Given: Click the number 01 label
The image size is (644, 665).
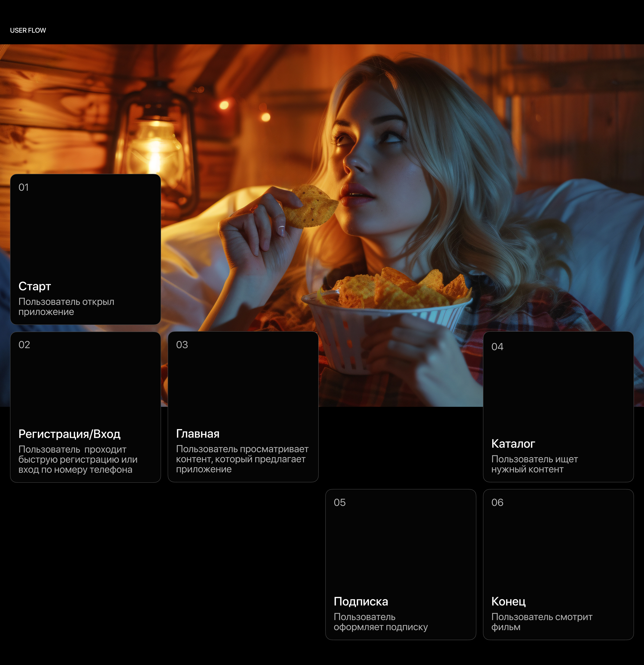Looking at the screenshot, I should 23,187.
